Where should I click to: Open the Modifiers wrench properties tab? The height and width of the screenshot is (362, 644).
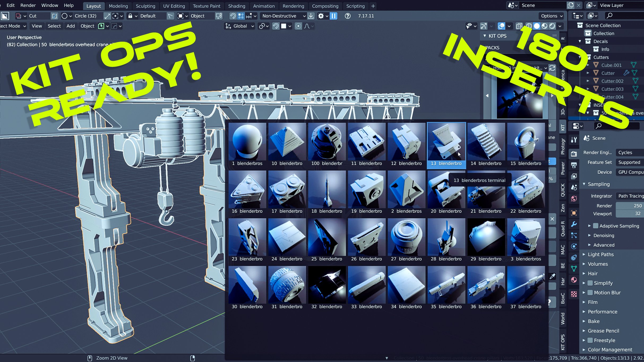point(574,224)
